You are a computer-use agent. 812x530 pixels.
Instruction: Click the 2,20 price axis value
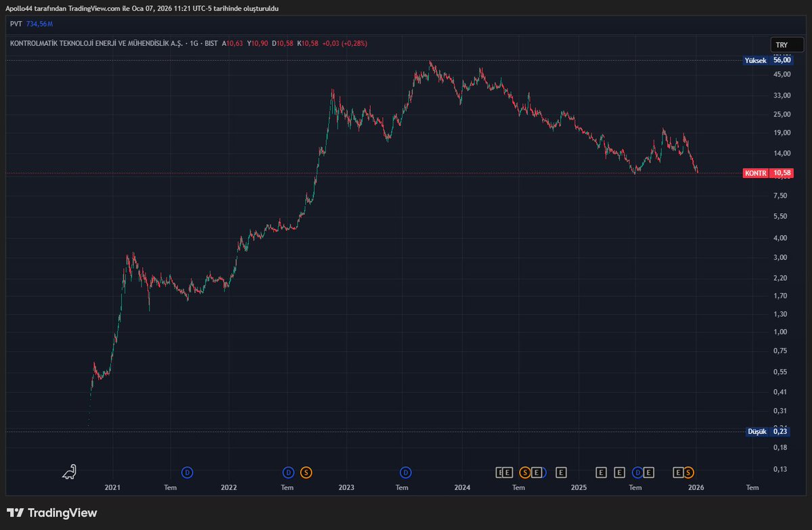[x=782, y=278]
